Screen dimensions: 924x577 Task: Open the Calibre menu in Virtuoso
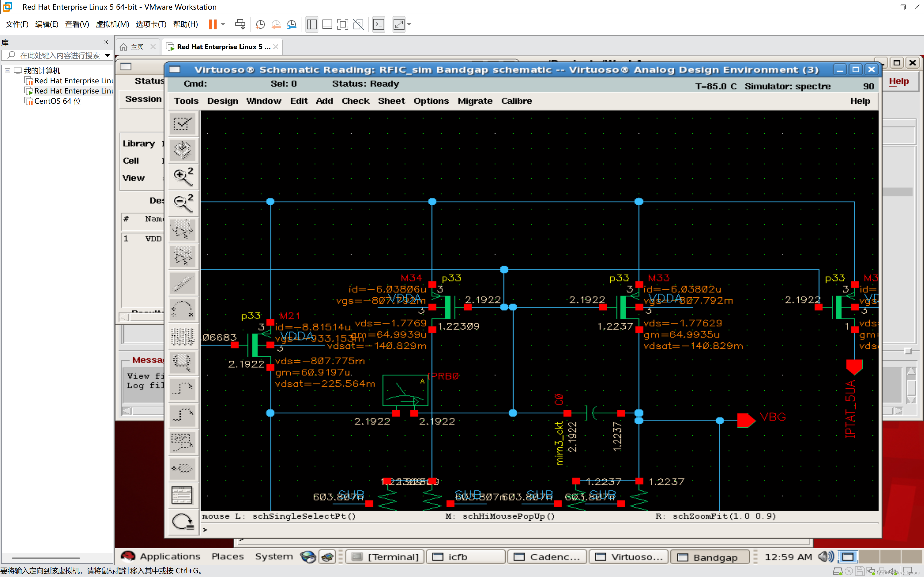516,101
